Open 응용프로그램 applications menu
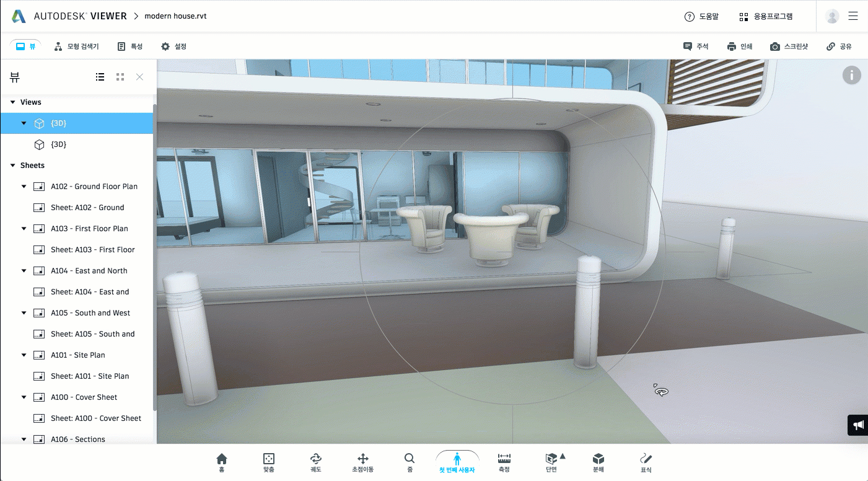 [766, 17]
